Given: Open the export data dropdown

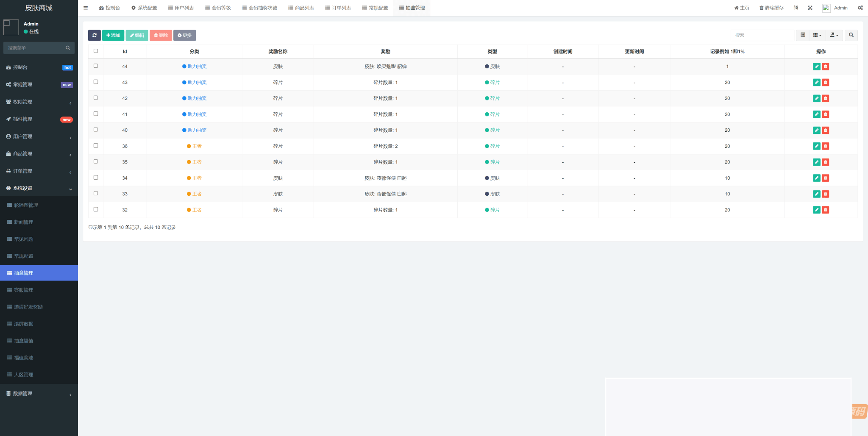Looking at the screenshot, I should point(834,35).
